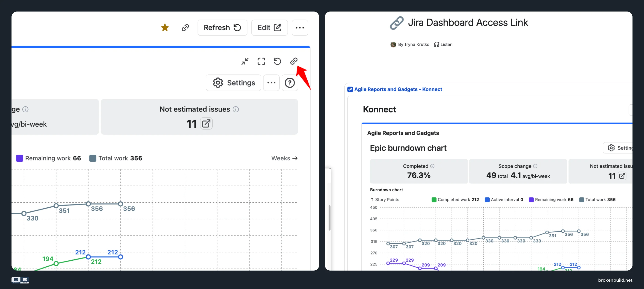Screen dimensions: 644x289
Task: Click the gadget reload icon
Action: tap(277, 61)
